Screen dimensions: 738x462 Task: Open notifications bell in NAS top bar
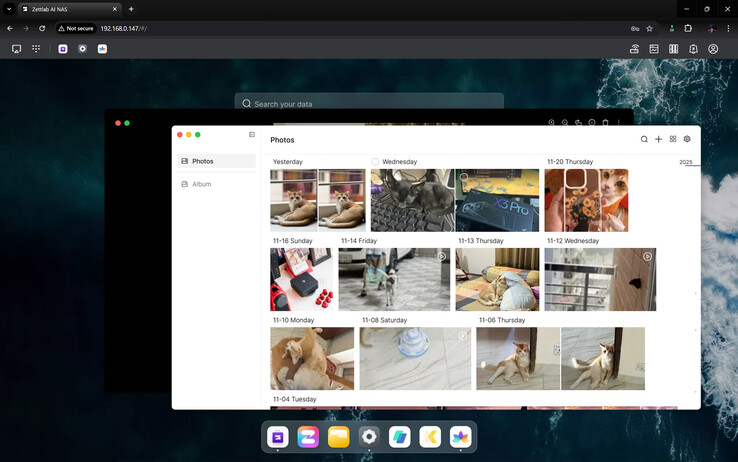[x=693, y=48]
